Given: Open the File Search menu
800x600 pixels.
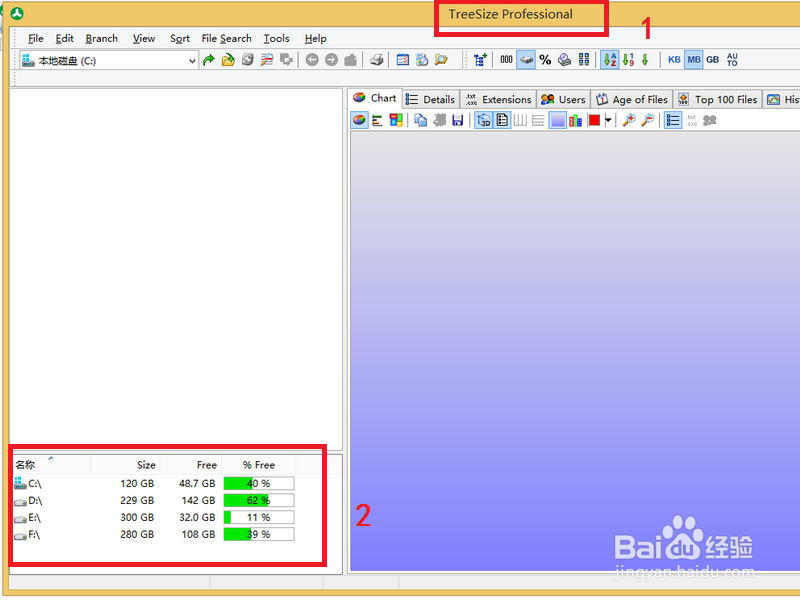Looking at the screenshot, I should click(227, 39).
